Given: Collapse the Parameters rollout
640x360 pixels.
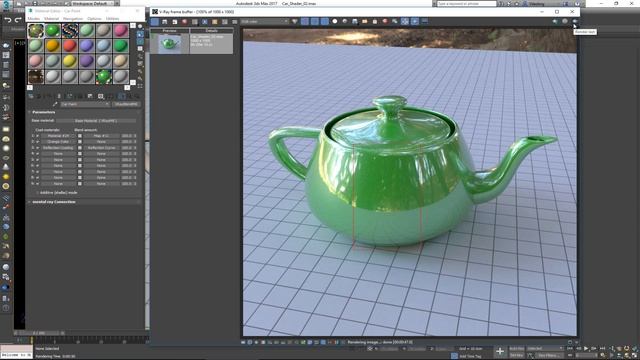Looking at the screenshot, I should pos(43,112).
